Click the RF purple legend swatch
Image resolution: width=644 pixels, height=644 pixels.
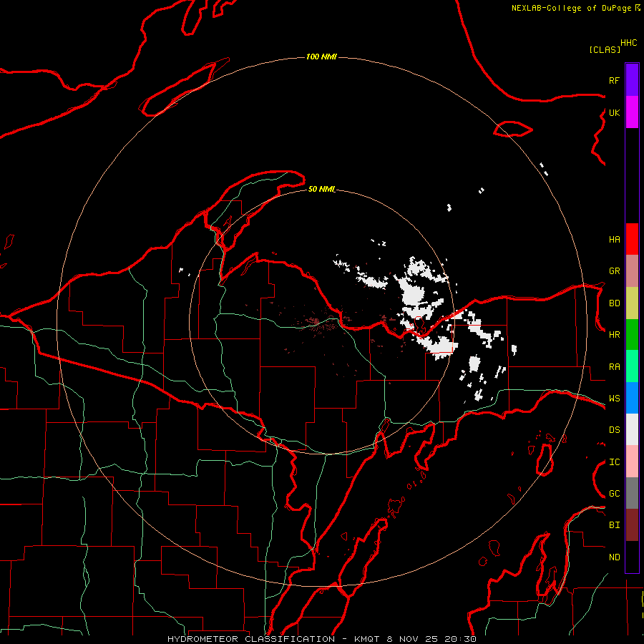tap(632, 80)
